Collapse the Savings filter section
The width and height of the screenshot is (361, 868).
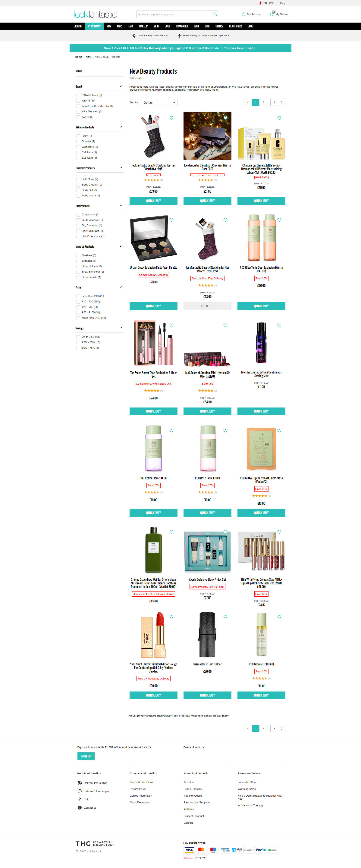[121, 328]
